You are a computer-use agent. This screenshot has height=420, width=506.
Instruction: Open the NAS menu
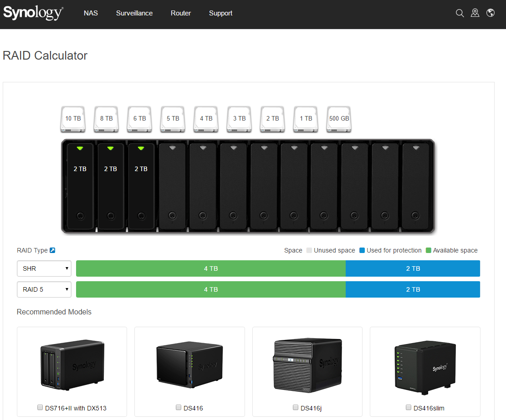click(91, 13)
